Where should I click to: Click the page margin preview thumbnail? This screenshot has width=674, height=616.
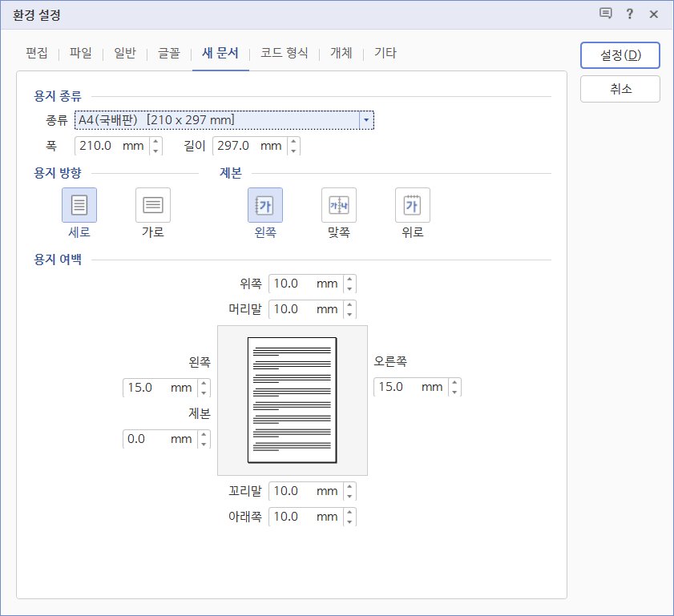(293, 401)
